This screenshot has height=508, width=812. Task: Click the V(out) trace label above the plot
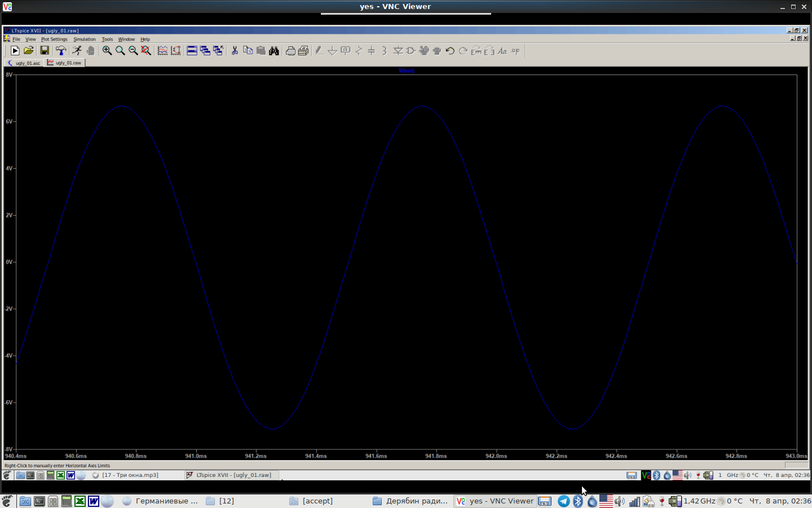pos(406,71)
